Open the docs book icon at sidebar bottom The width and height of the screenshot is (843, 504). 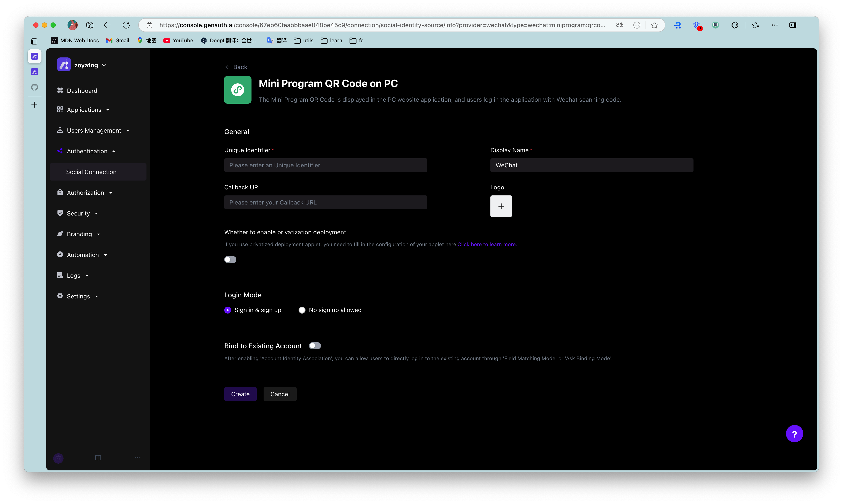pos(98,458)
